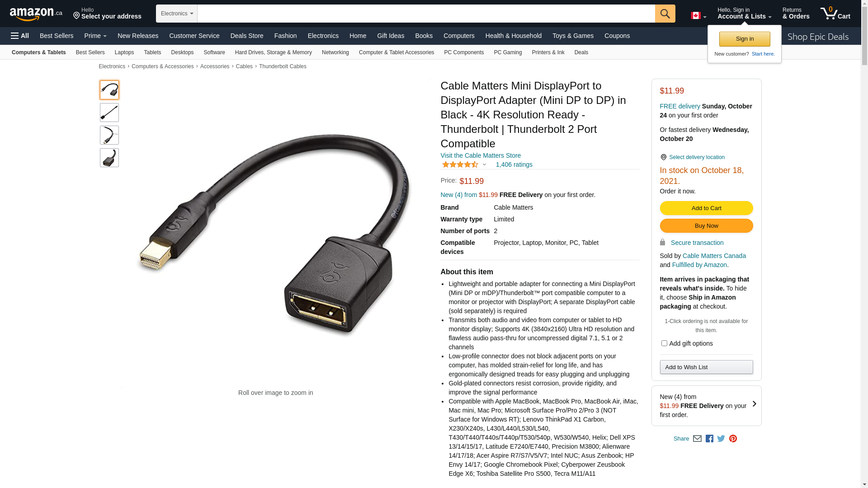Click the Sign in button
The image size is (868, 488).
point(745,39)
